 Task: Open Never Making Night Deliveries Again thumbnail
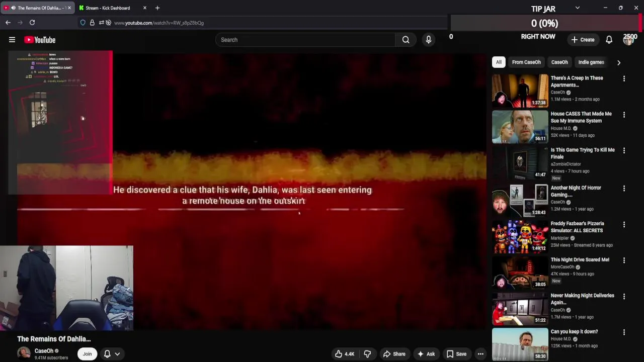pyautogui.click(x=520, y=308)
